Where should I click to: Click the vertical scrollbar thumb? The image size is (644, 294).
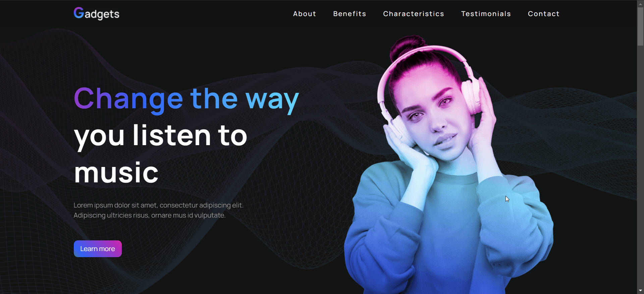[x=640, y=26]
